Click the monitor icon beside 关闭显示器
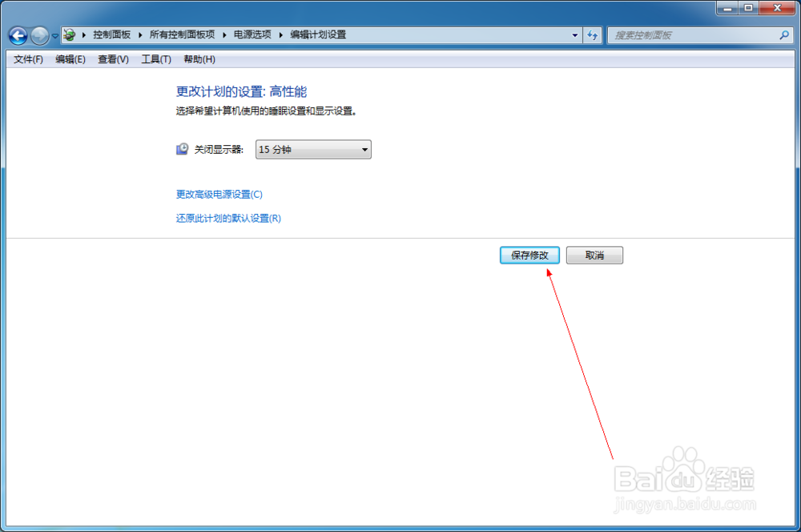The image size is (801, 532). click(x=183, y=149)
